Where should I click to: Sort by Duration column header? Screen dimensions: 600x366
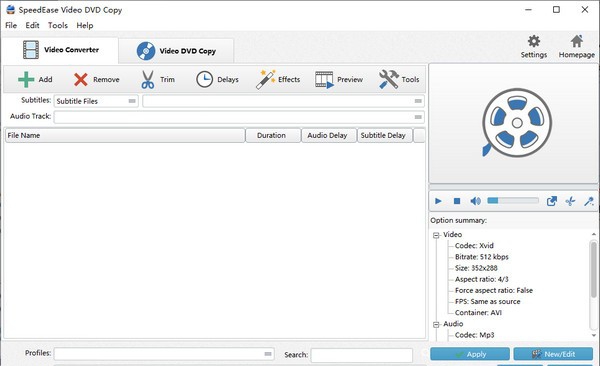[273, 136]
